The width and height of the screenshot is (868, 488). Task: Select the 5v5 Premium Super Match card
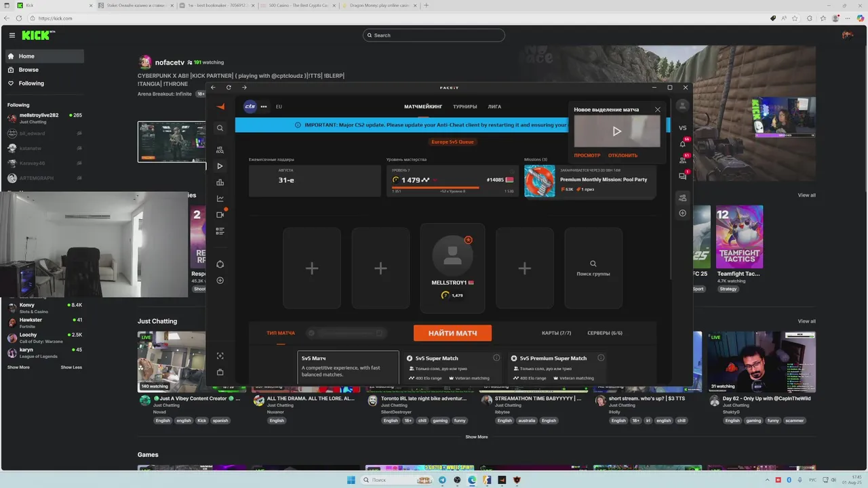pos(557,367)
